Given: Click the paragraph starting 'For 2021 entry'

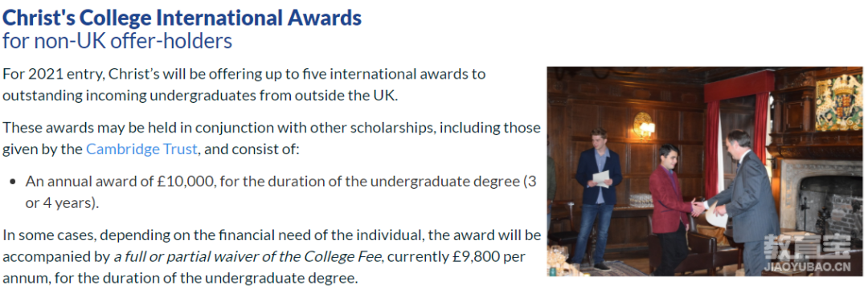Looking at the screenshot, I should (244, 84).
